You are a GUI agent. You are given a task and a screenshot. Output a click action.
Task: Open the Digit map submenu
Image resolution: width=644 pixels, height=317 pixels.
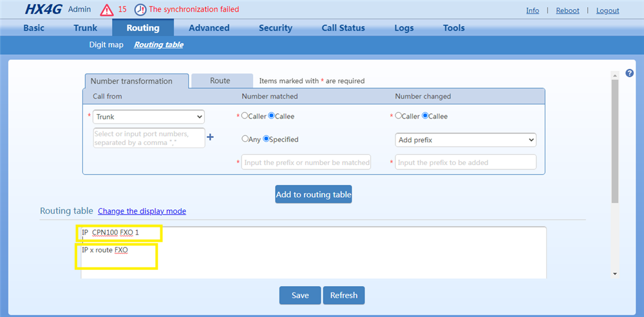pyautogui.click(x=106, y=45)
